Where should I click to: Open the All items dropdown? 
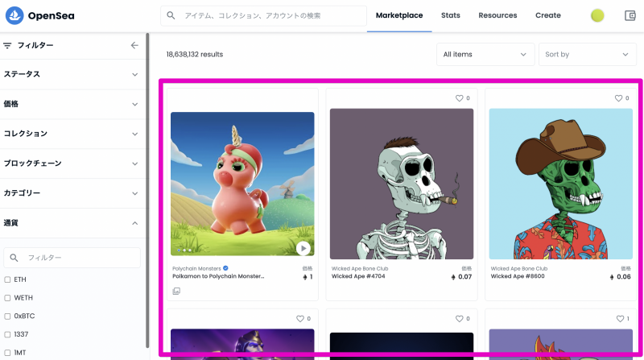485,54
